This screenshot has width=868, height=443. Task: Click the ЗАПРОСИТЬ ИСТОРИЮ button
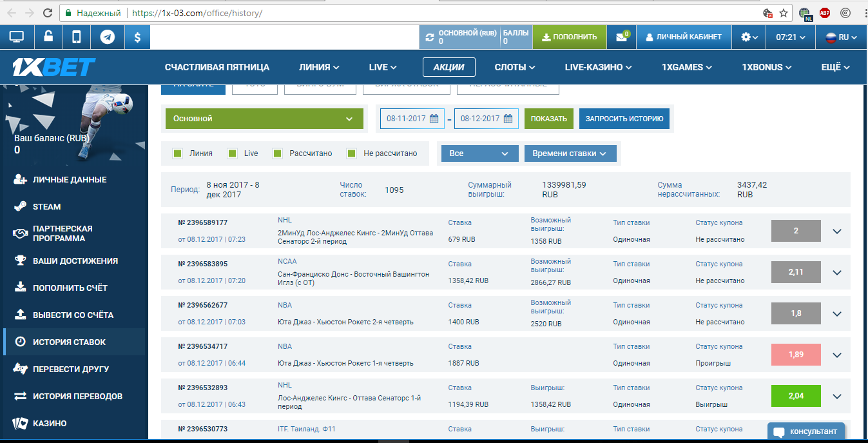(624, 119)
